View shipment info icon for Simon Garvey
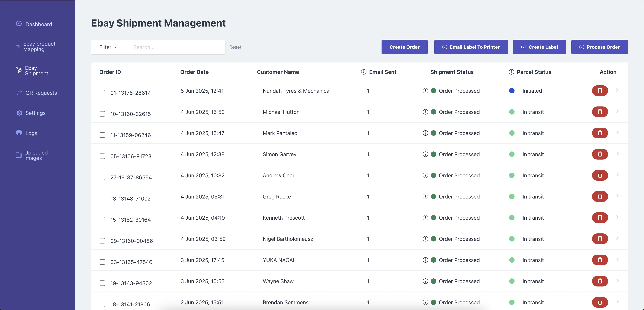Screen dimensions: 644x310 point(425,154)
